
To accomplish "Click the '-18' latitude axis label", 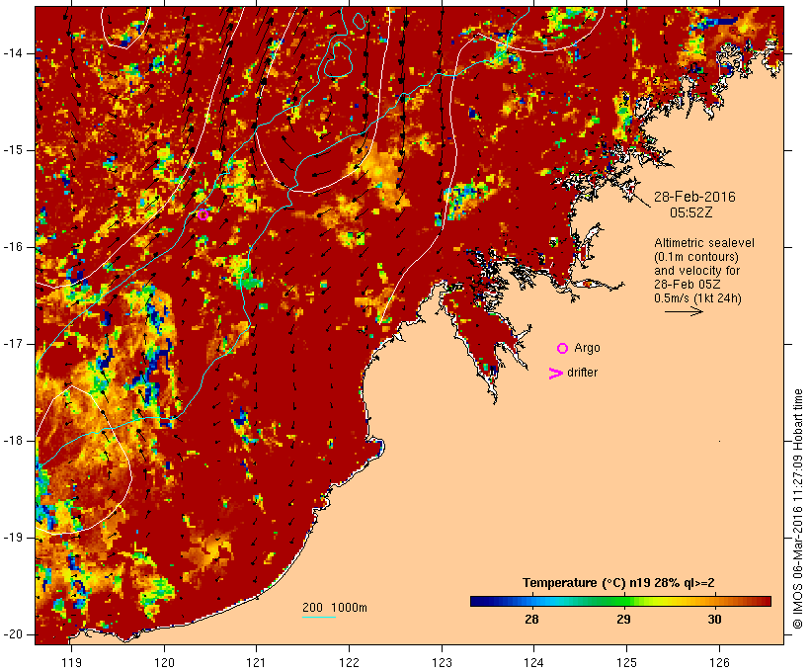I will (x=12, y=441).
